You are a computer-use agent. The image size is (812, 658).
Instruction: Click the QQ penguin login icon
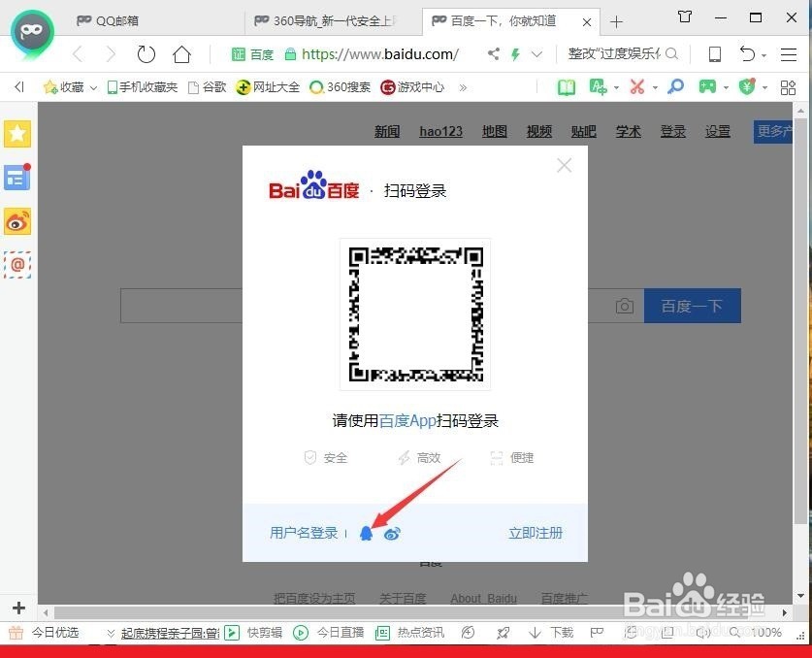coord(366,533)
